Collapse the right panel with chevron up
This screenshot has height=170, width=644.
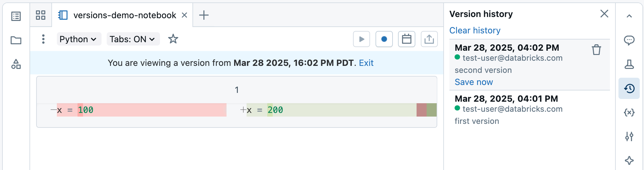click(629, 16)
